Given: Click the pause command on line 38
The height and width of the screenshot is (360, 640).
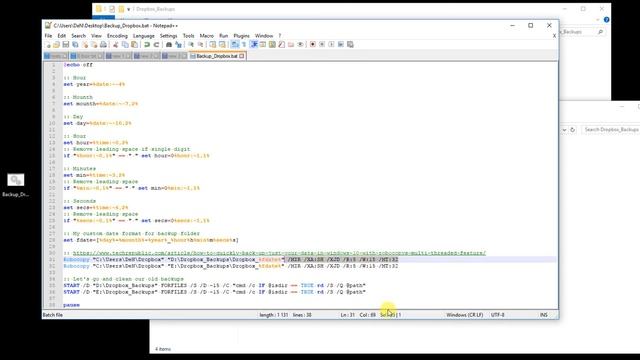Looking at the screenshot, I should [x=71, y=305].
